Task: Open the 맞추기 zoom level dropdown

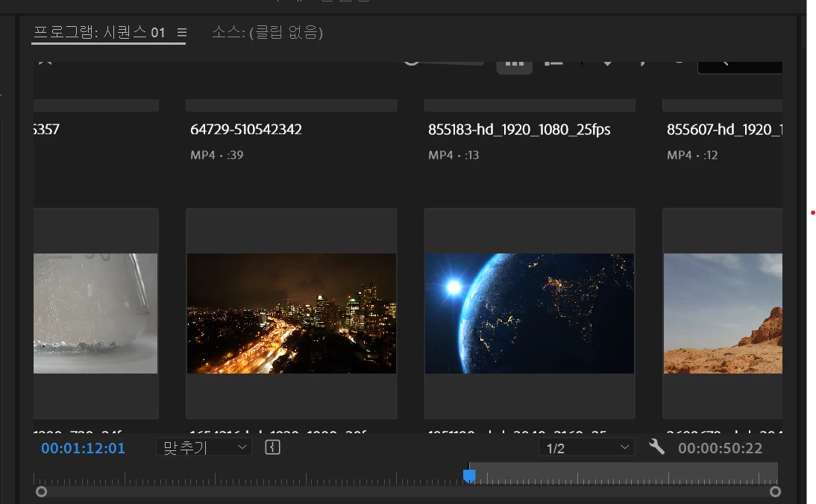Action: point(204,447)
